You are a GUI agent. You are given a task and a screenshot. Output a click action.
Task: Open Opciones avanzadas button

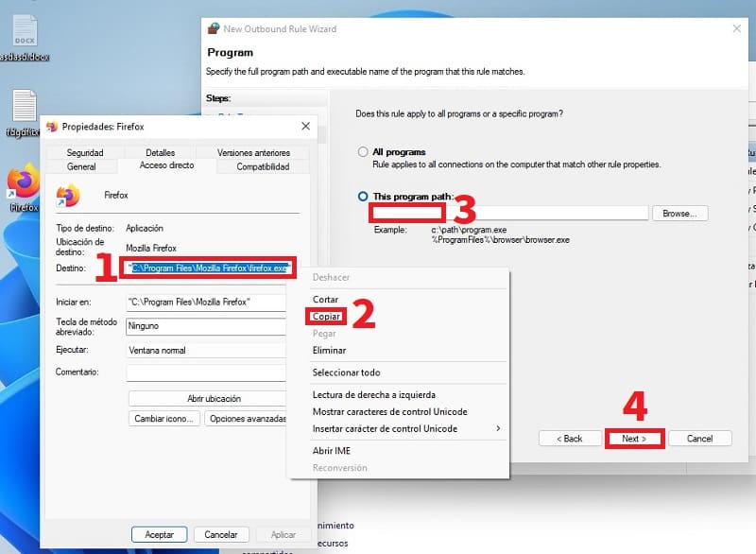pyautogui.click(x=248, y=419)
